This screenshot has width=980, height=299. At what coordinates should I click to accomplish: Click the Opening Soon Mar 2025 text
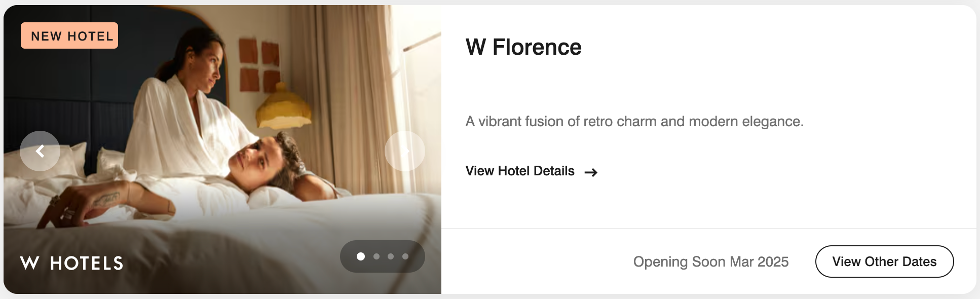pos(711,262)
